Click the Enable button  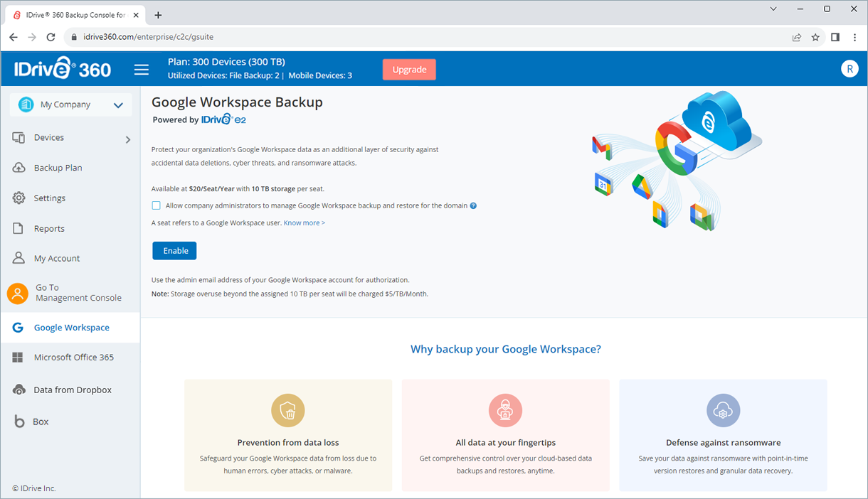(174, 251)
